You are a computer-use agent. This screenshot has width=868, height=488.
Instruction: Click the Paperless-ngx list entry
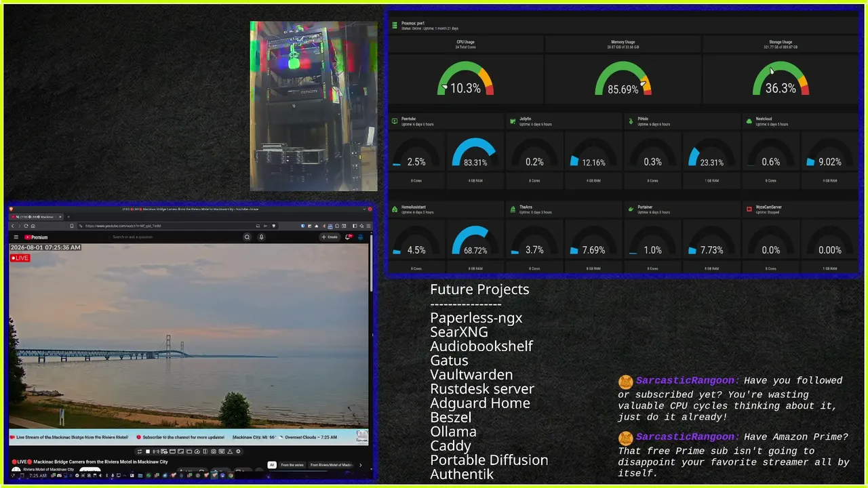coord(476,318)
